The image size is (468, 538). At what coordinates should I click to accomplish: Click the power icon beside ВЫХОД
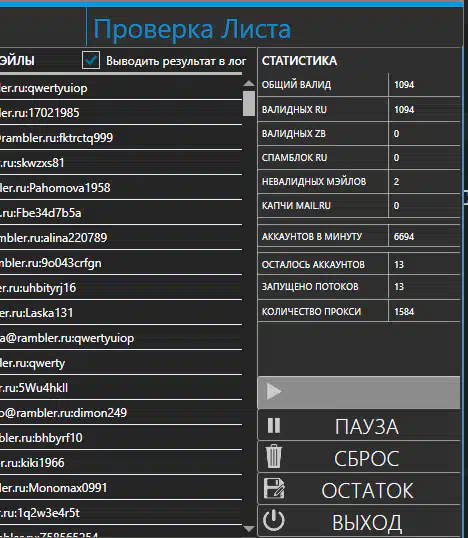(x=274, y=520)
